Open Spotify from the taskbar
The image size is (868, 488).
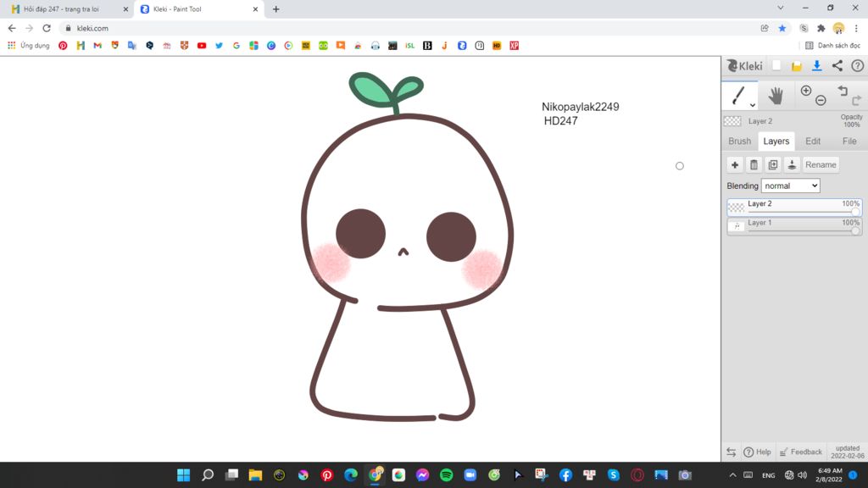[446, 475]
